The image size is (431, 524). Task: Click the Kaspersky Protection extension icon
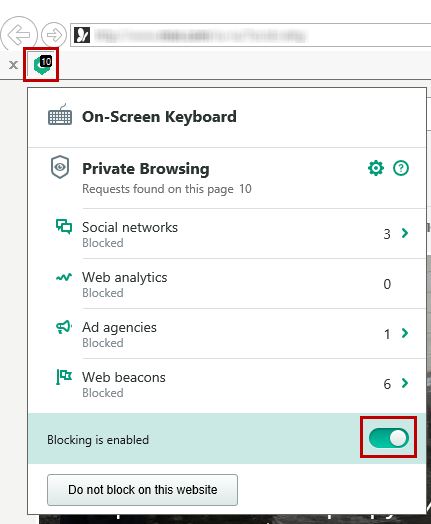coord(42,64)
